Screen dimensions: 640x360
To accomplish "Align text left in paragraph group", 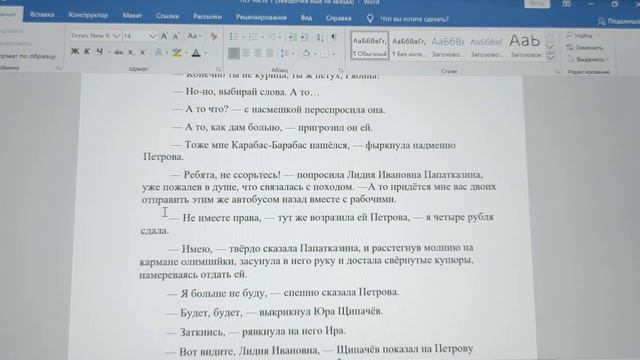I will [234, 53].
